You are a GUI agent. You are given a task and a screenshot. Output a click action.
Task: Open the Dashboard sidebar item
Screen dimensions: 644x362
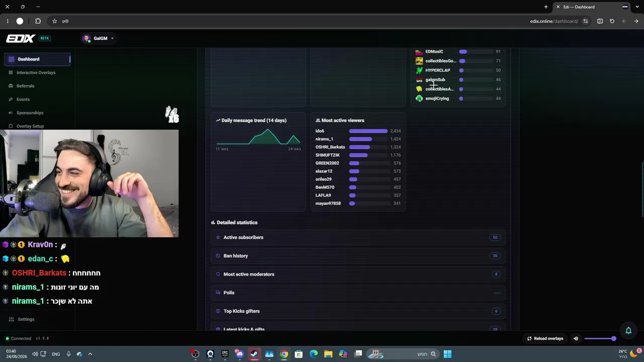pos(37,59)
